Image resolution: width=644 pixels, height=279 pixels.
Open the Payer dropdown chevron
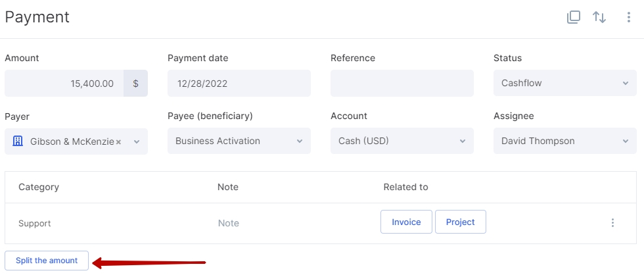coord(137,142)
